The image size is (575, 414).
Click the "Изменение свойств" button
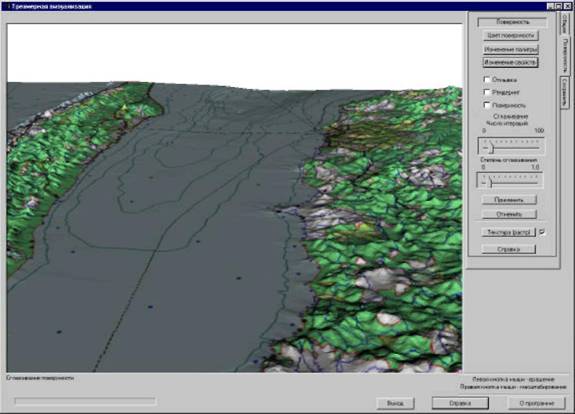[510, 62]
